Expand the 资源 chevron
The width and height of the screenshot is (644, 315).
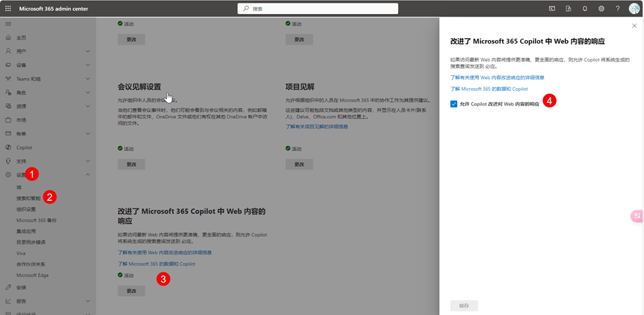pos(88,106)
